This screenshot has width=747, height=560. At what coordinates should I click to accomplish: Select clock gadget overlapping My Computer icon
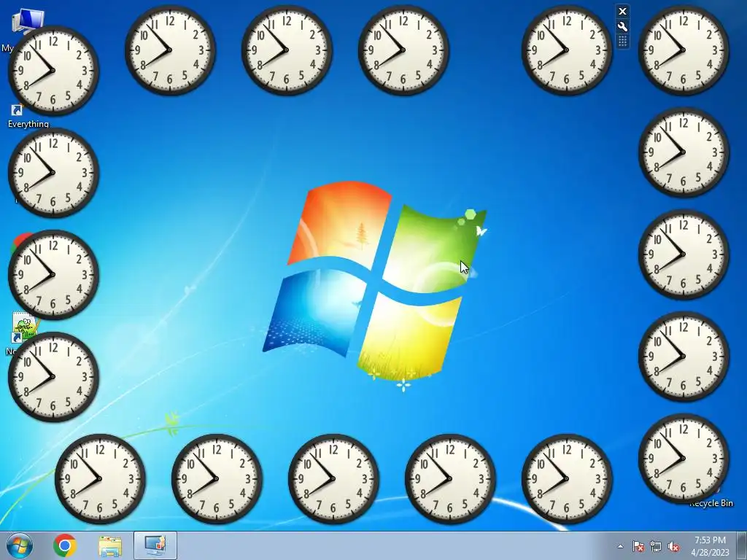click(53, 71)
